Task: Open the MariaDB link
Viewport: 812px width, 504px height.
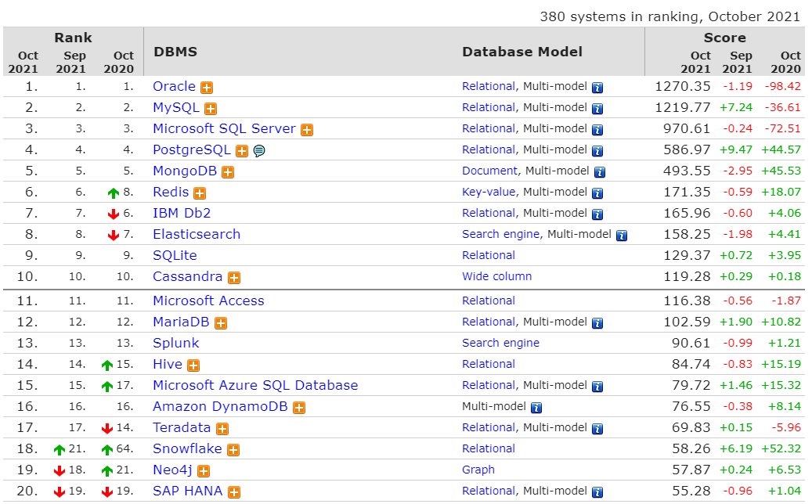Action: coord(181,322)
